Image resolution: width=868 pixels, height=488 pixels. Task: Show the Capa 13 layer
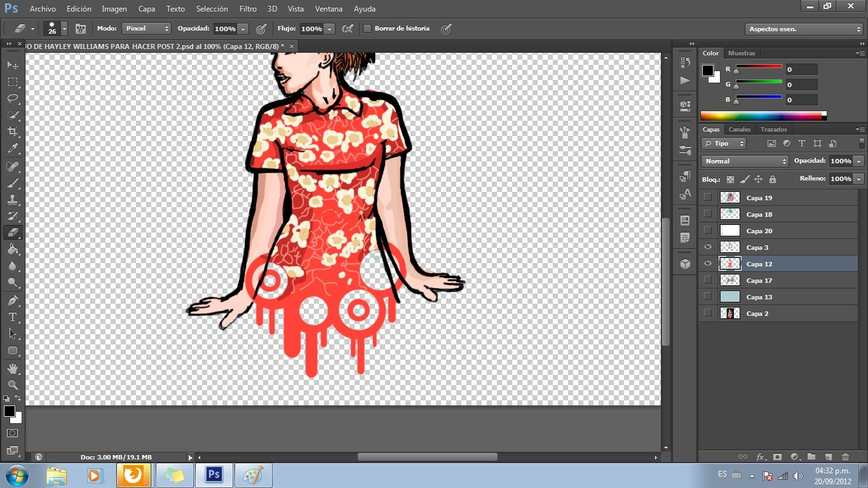pyautogui.click(x=707, y=297)
